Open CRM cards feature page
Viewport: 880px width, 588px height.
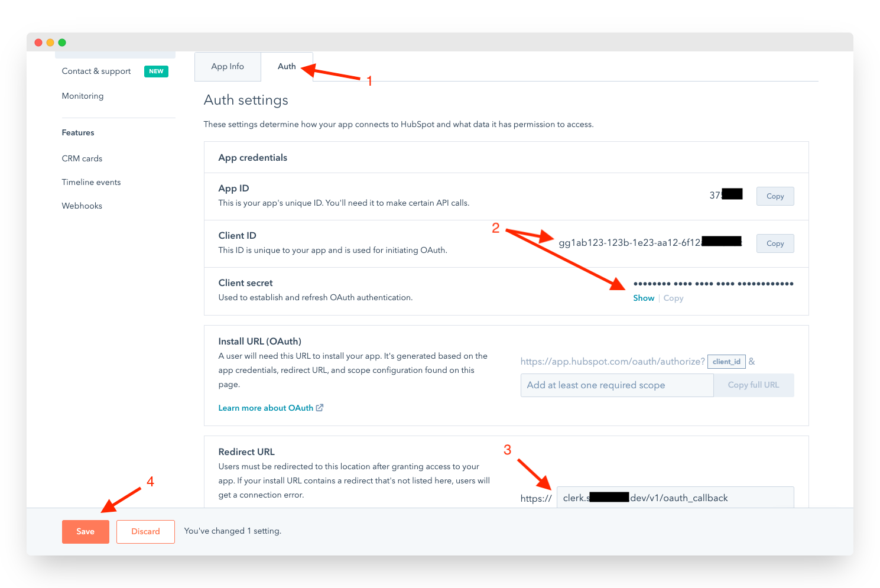pos(82,158)
